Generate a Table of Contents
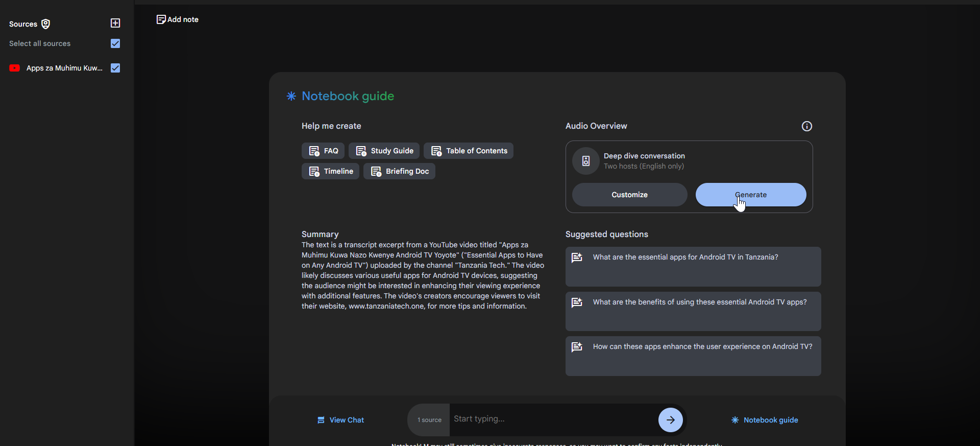980x446 pixels. (x=469, y=151)
